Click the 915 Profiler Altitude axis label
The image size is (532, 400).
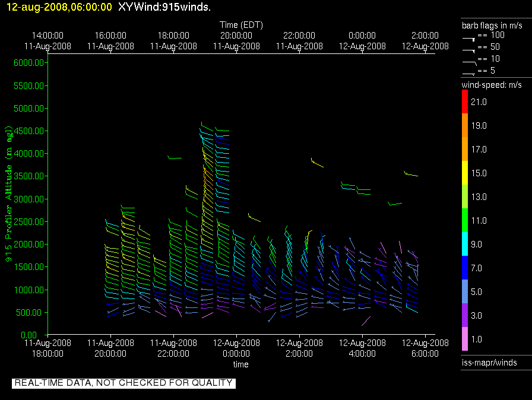point(9,193)
